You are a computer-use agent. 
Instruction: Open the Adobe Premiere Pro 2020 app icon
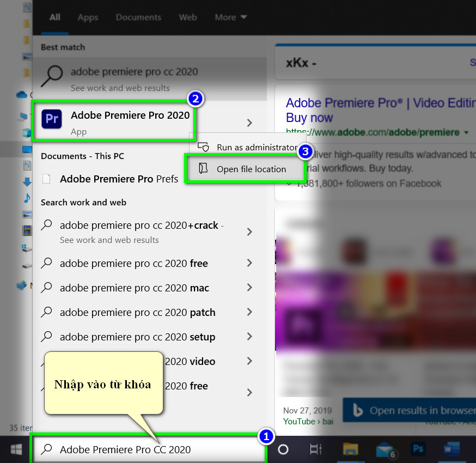point(52,119)
